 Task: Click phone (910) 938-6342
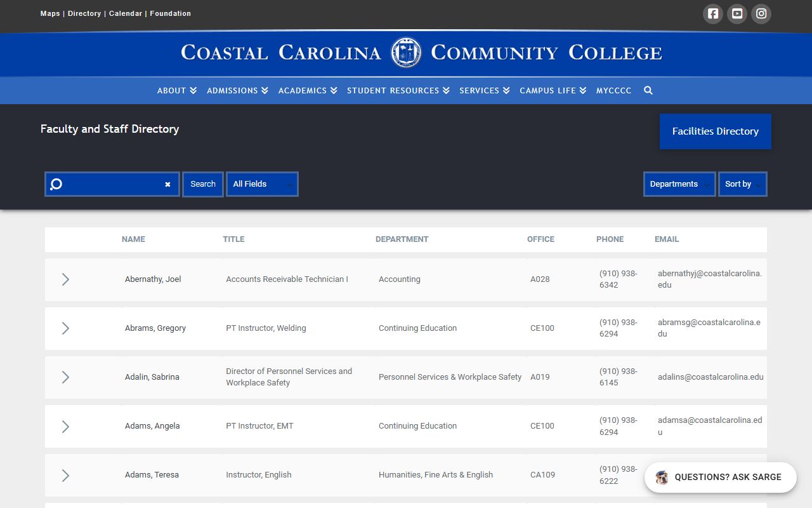tap(619, 279)
